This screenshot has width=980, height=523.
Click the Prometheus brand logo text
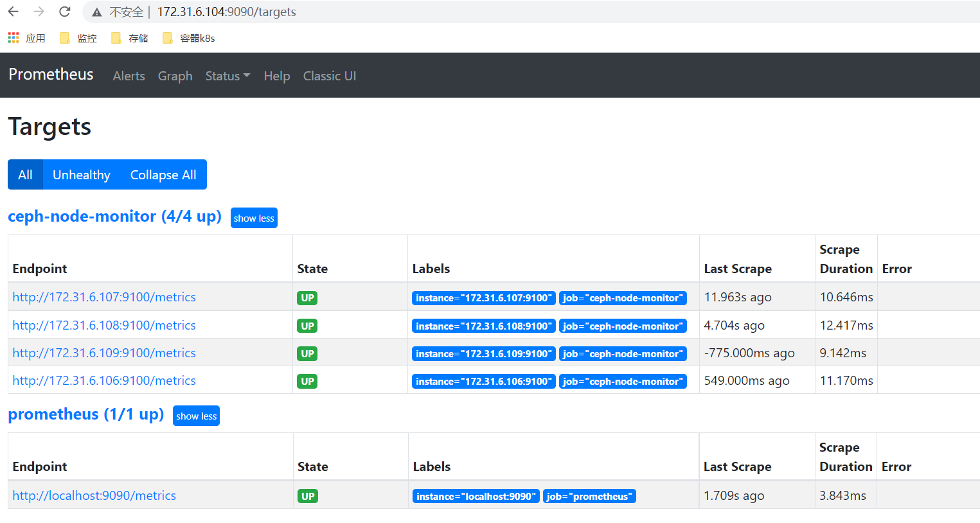coord(51,75)
